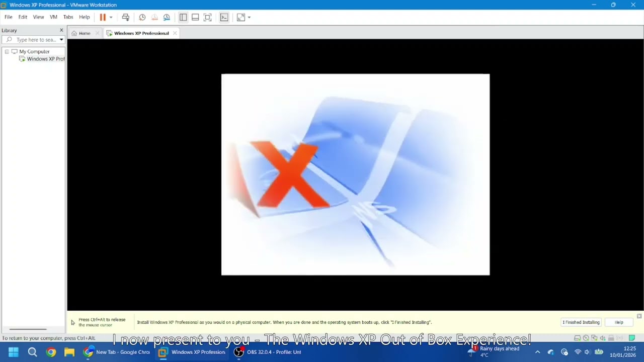Open the Edit menu
The width and height of the screenshot is (644, 362).
[23, 17]
